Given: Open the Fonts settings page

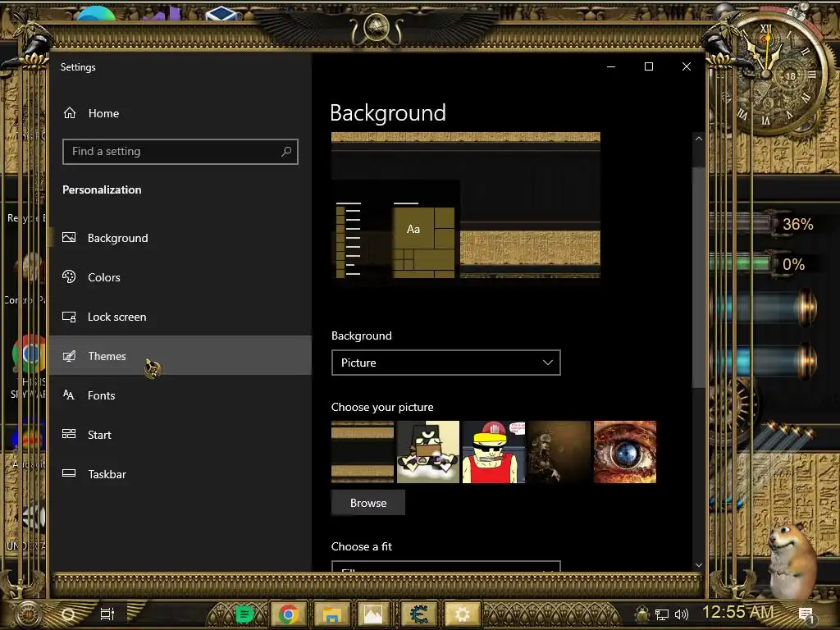Looking at the screenshot, I should pyautogui.click(x=180, y=395).
